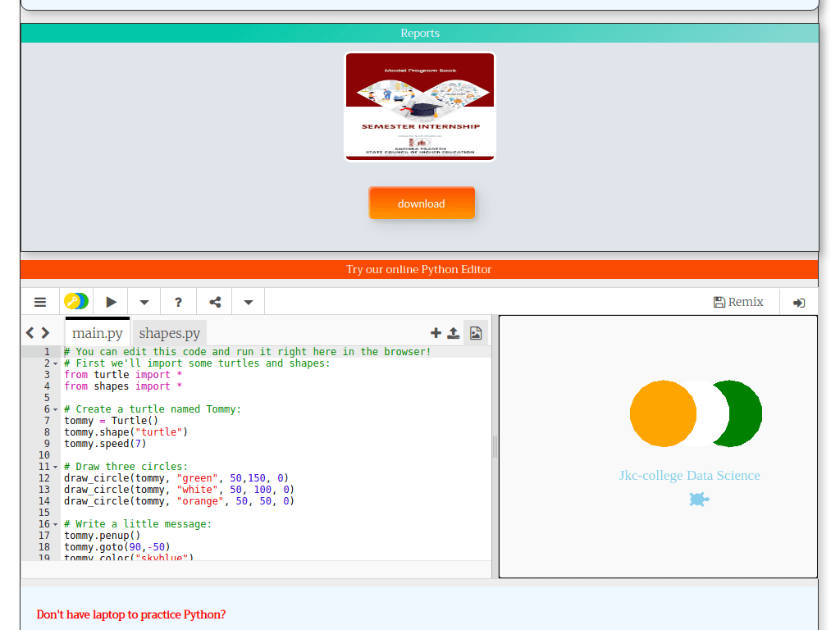Switch to the shapes.py tab
The image size is (840, 630).
(x=169, y=333)
